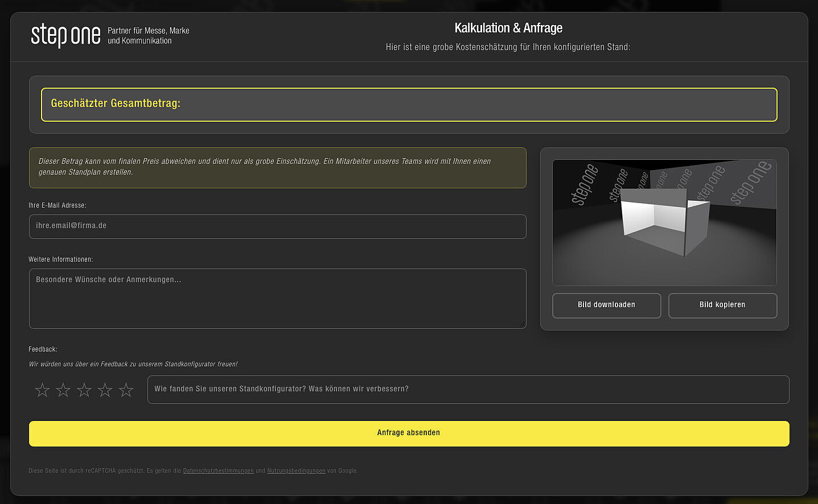The height and width of the screenshot is (504, 818).
Task: Open the Datenschutzbestimmungen link
Action: tap(218, 471)
